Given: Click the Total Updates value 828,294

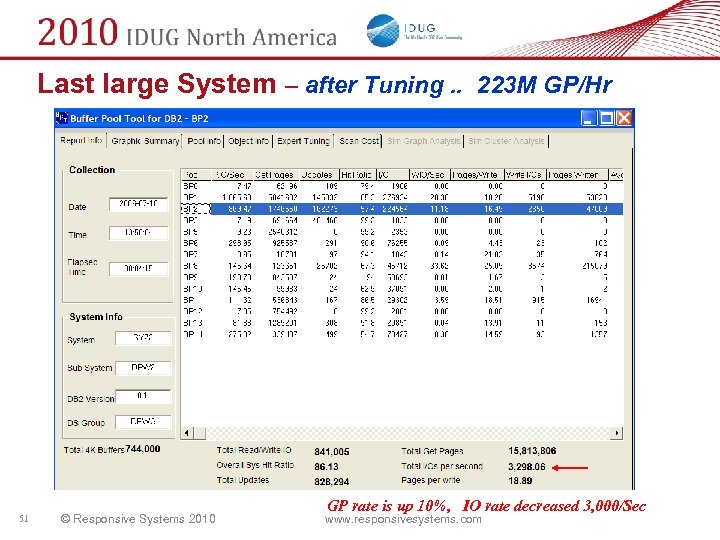Looking at the screenshot, I should point(332,482).
